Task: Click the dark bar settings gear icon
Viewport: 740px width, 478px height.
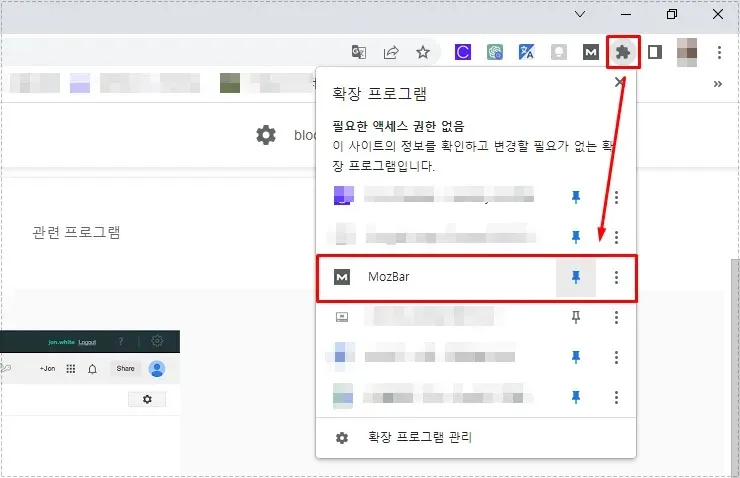Action: (x=157, y=341)
